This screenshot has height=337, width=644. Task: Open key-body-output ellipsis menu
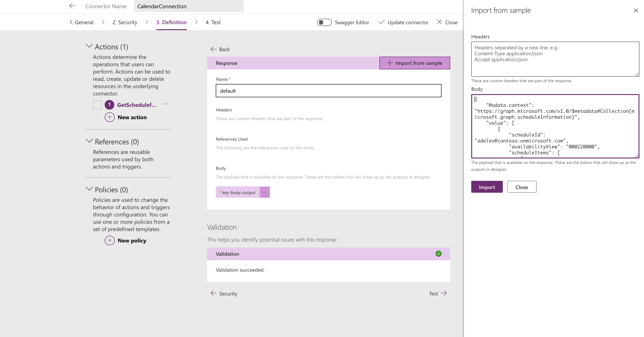click(x=264, y=192)
